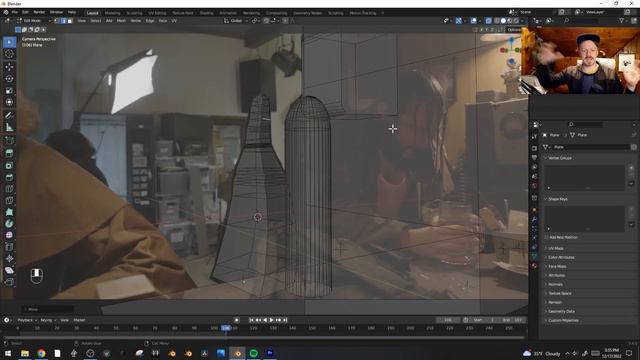Toggle viewport overlays
640x360 pixels.
point(473,21)
